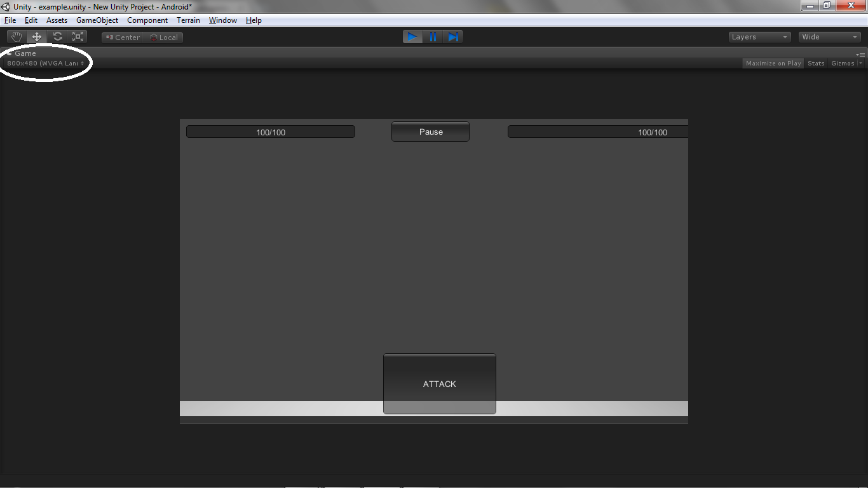
Task: Open the Game panel options menu
Action: click(860, 54)
